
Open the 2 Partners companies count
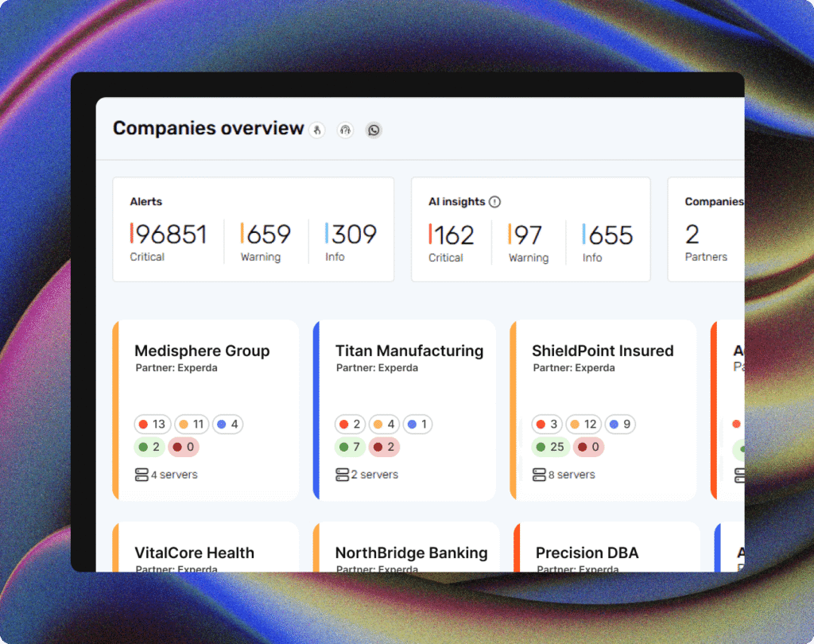(706, 242)
